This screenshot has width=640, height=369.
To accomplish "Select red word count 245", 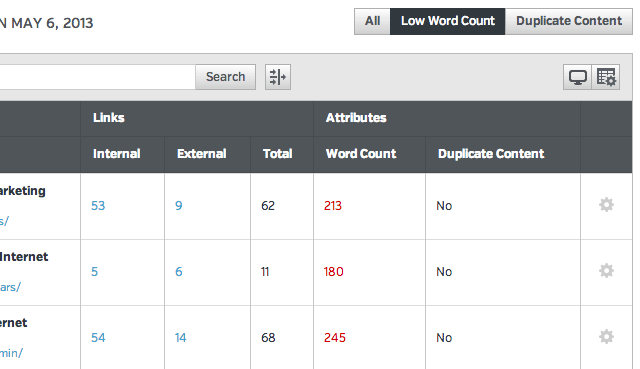I will pos(335,338).
